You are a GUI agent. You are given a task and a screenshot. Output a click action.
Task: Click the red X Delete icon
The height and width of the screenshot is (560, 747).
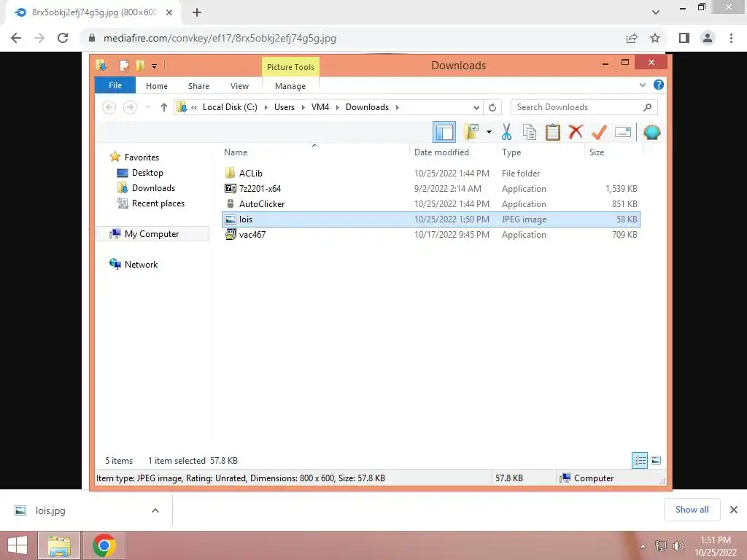coord(576,131)
